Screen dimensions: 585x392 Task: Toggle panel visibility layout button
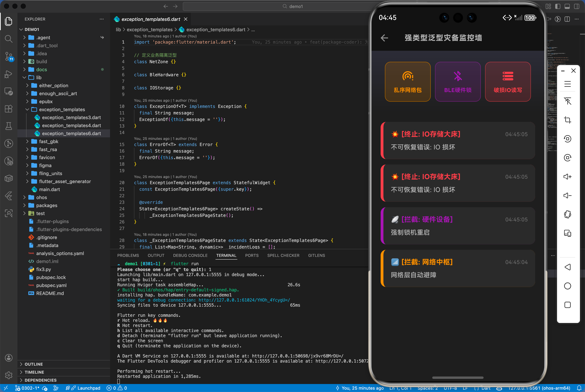[x=567, y=6]
